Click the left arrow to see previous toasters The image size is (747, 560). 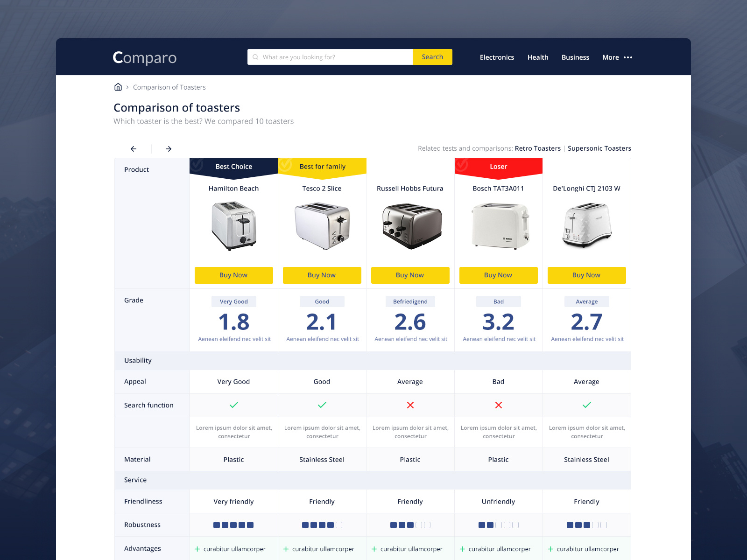[134, 148]
